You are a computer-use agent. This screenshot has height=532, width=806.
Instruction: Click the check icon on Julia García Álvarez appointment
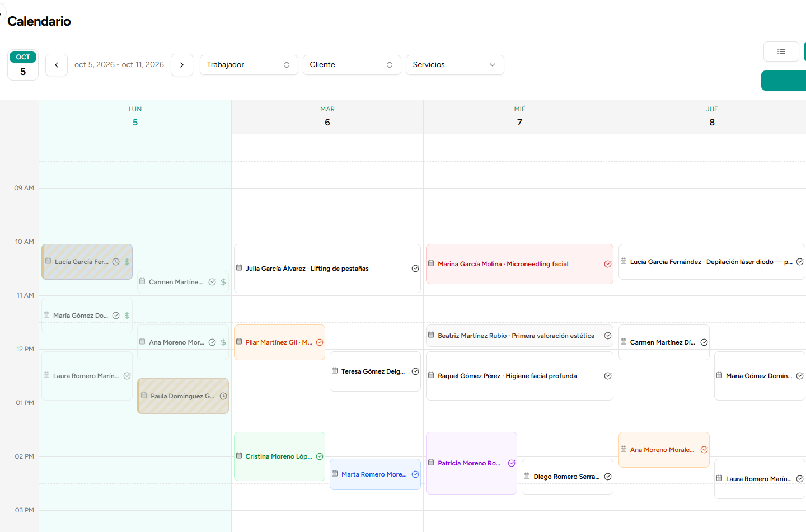pos(415,269)
